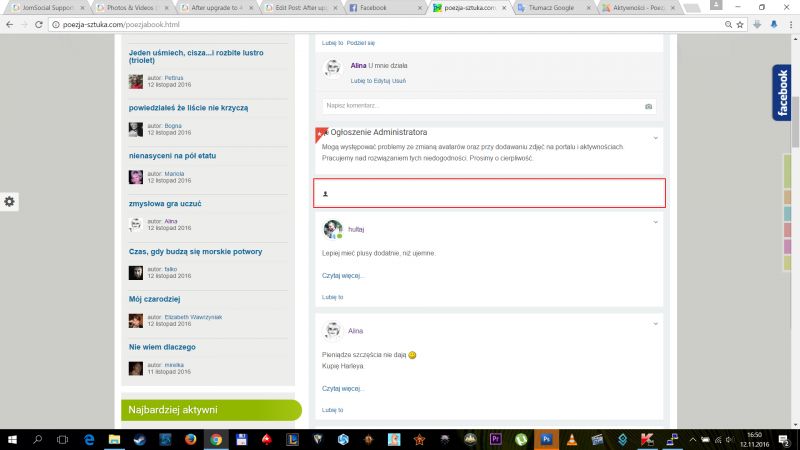
Task: Click 'Usuń' under Alina's comment
Action: [399, 80]
